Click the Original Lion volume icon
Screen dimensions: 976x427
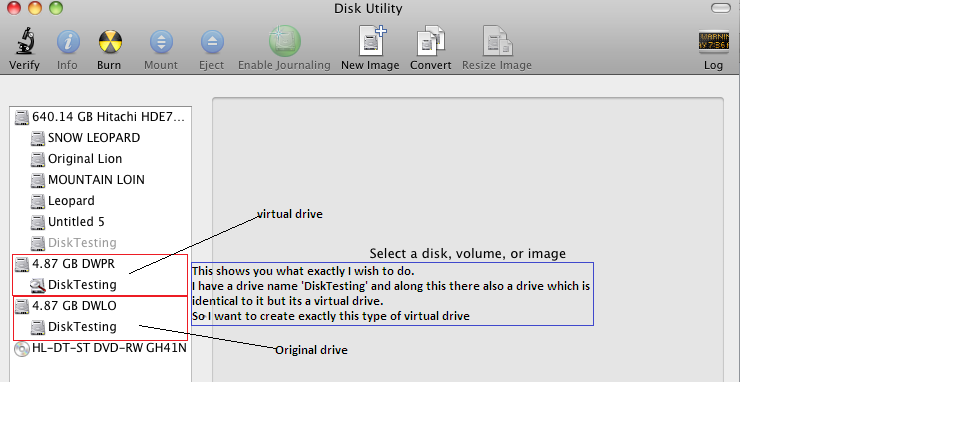click(x=38, y=159)
